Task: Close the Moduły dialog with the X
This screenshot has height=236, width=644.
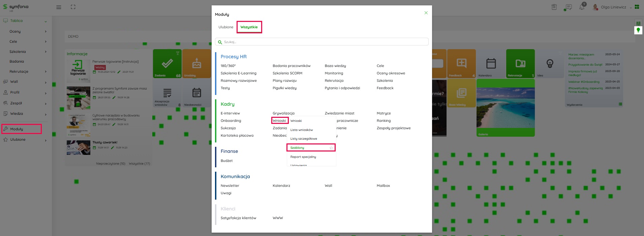Action: [x=426, y=13]
